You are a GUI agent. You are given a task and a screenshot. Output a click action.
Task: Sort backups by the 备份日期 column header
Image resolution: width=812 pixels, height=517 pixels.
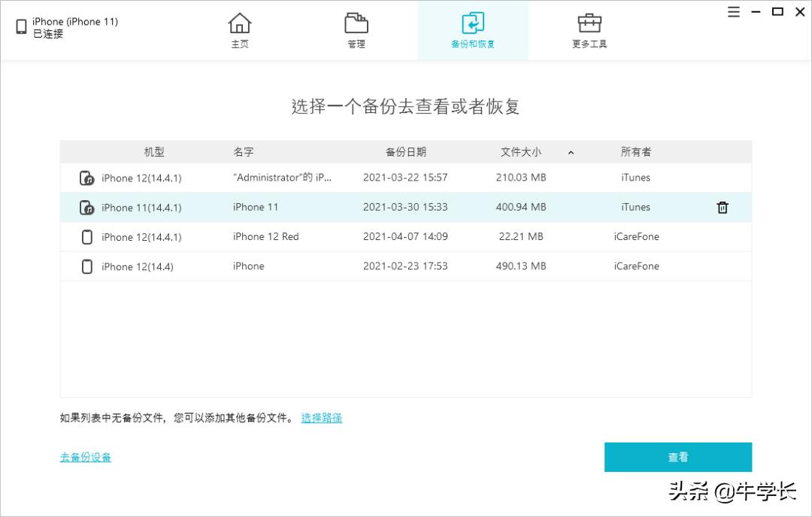pos(405,151)
